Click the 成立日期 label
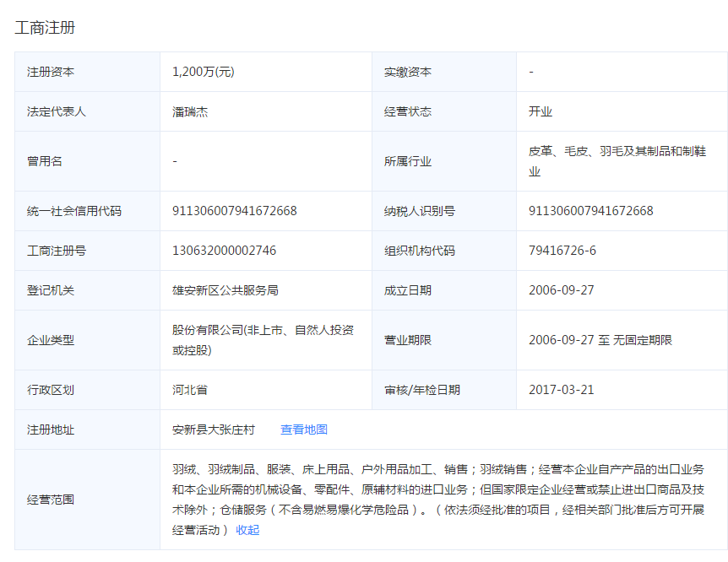The width and height of the screenshot is (728, 562). click(x=408, y=290)
